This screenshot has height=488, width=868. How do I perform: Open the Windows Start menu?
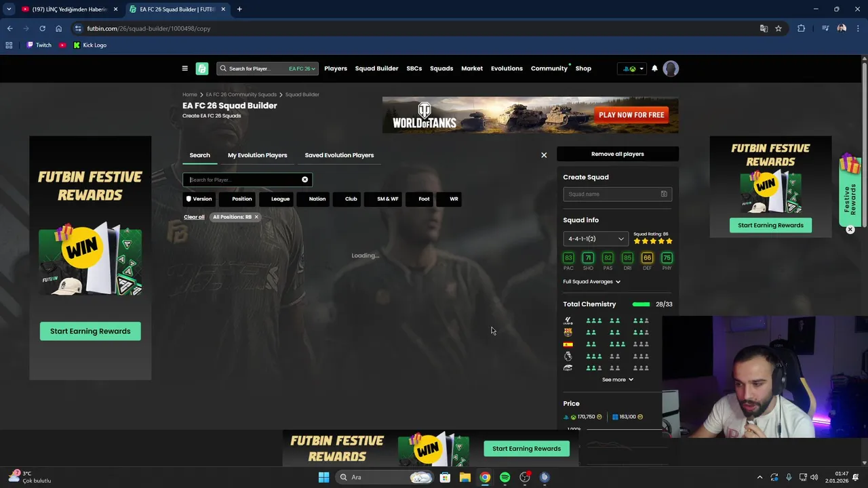point(323,477)
